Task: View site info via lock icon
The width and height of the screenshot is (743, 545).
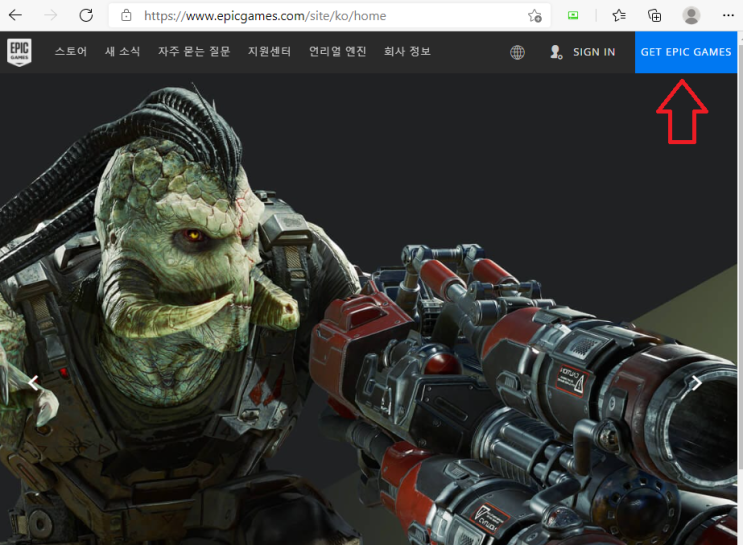Action: pyautogui.click(x=126, y=16)
